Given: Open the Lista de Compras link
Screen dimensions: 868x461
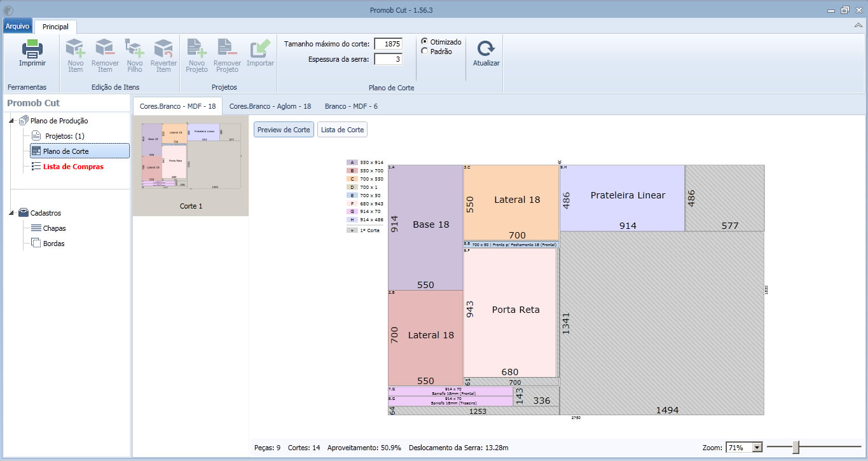Looking at the screenshot, I should (73, 167).
